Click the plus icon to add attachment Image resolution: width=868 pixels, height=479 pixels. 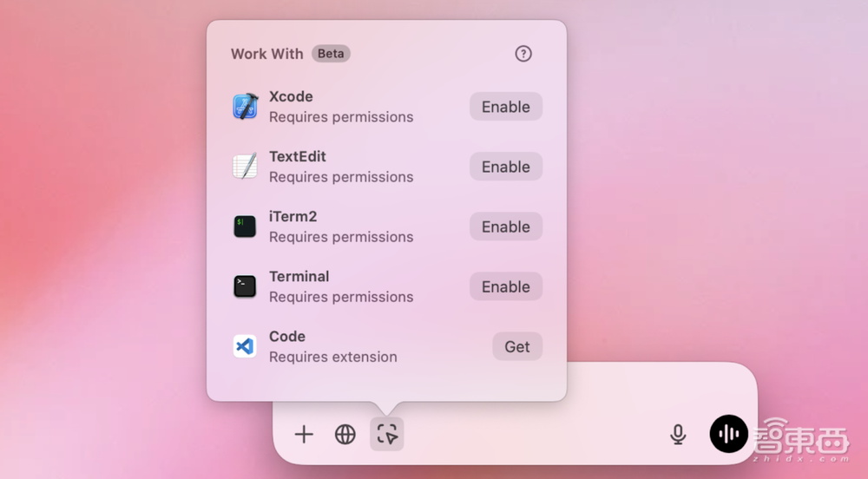(x=304, y=435)
